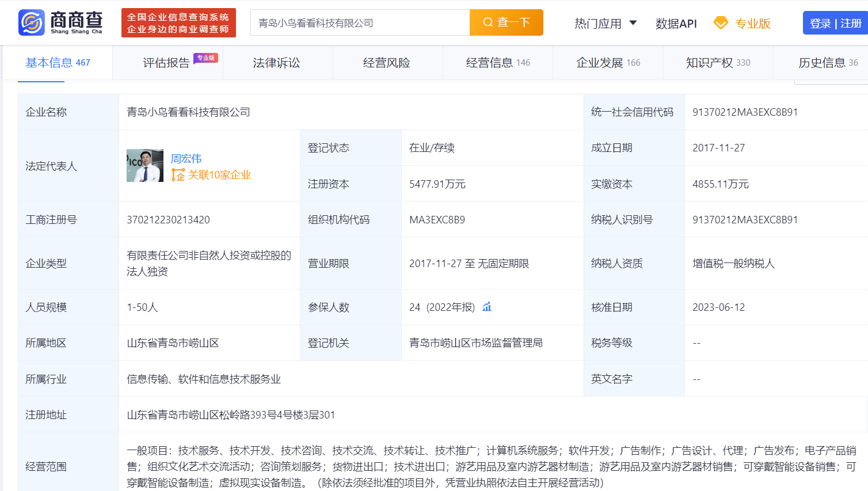Viewport: 868px width, 491px height.
Task: Click the legal representative's photo thumbnail
Action: [x=144, y=166]
